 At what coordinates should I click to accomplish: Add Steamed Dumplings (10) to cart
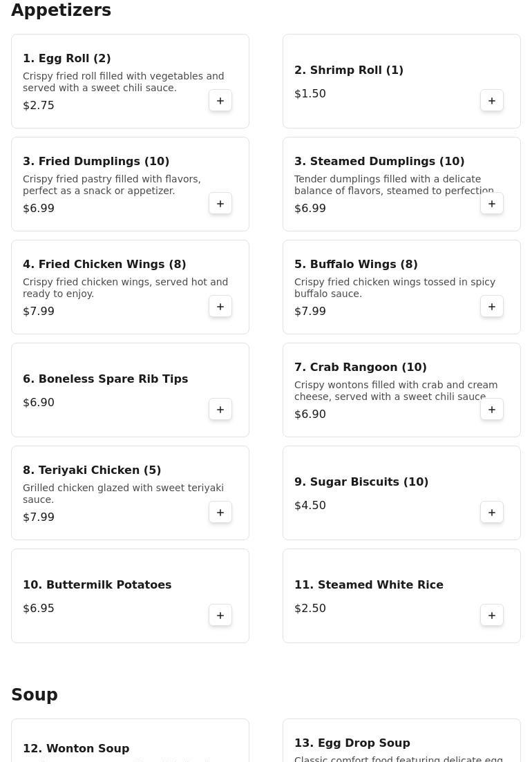[492, 204]
